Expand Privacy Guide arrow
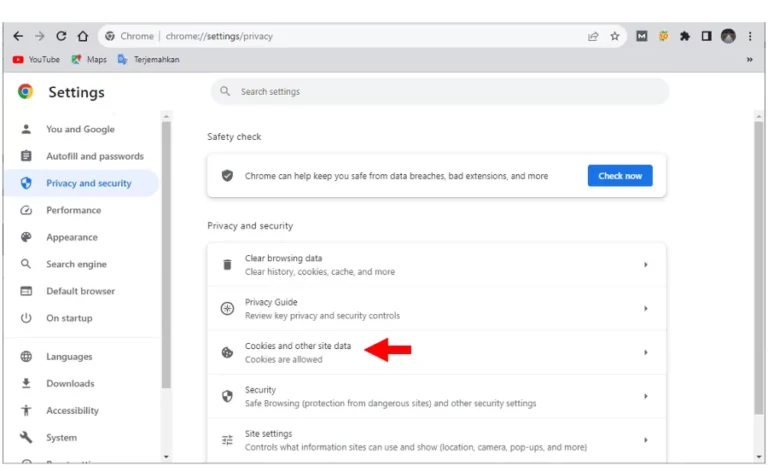Viewport: 768px width, 471px height. pos(646,308)
